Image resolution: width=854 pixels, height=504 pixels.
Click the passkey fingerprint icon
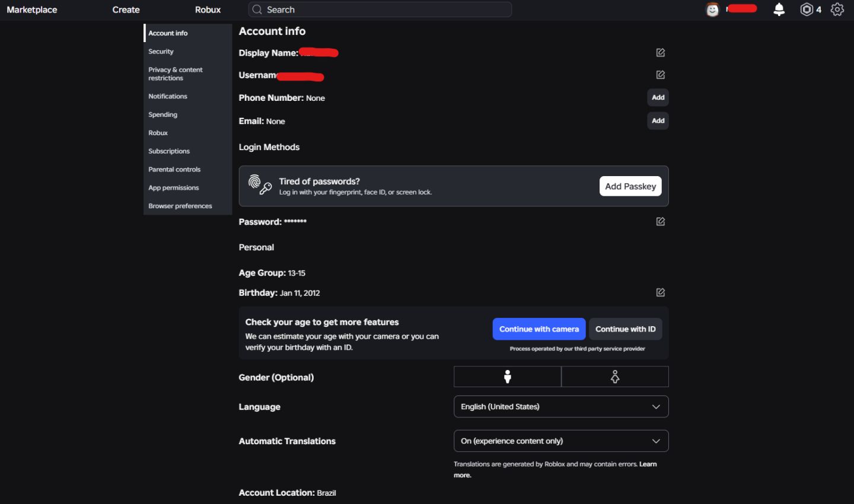[x=260, y=185]
